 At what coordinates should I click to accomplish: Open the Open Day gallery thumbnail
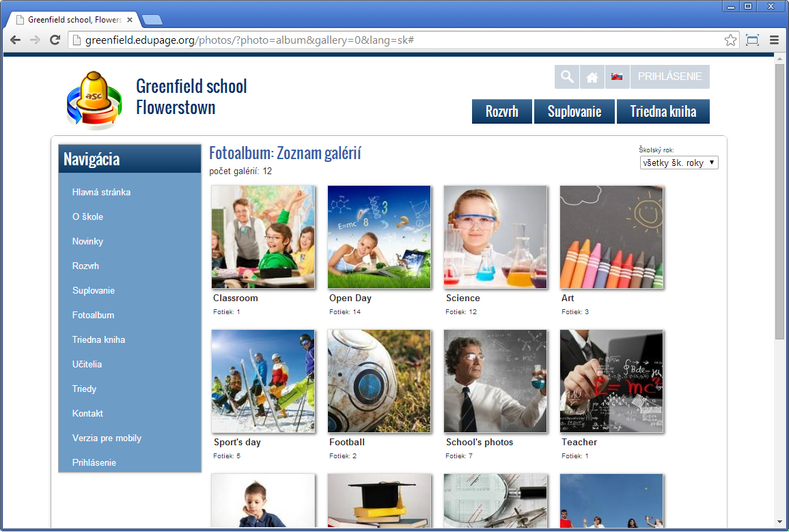click(379, 237)
